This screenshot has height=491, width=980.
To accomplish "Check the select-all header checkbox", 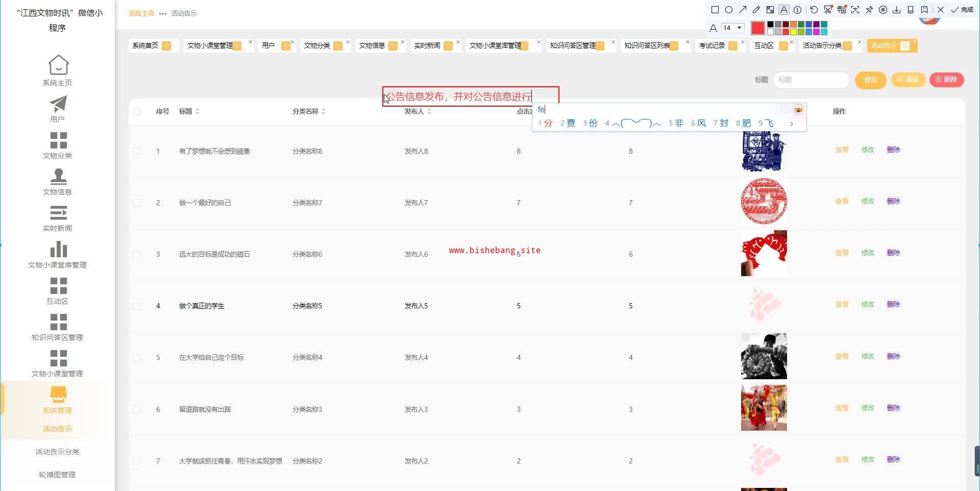I will (137, 112).
